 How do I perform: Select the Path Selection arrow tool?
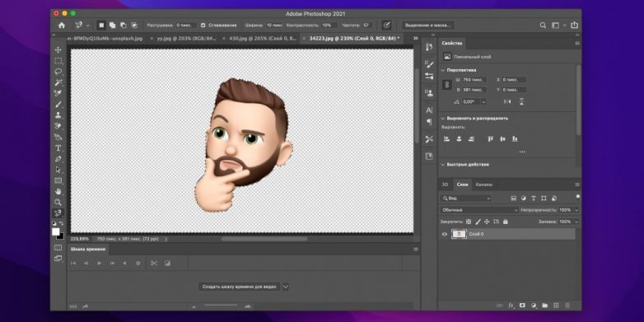coord(58,170)
